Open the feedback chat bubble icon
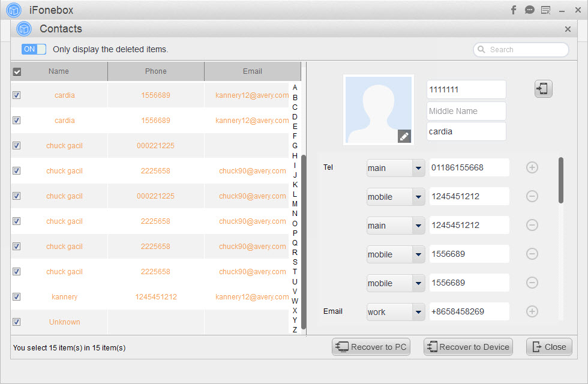Image resolution: width=588 pixels, height=384 pixels. (529, 10)
